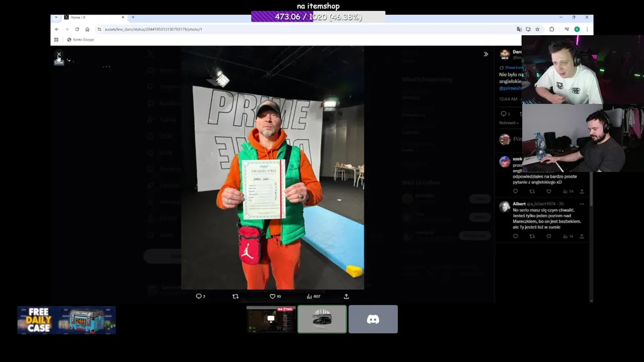
Task: Repost using the retweet icon below the photo
Action: (235, 296)
